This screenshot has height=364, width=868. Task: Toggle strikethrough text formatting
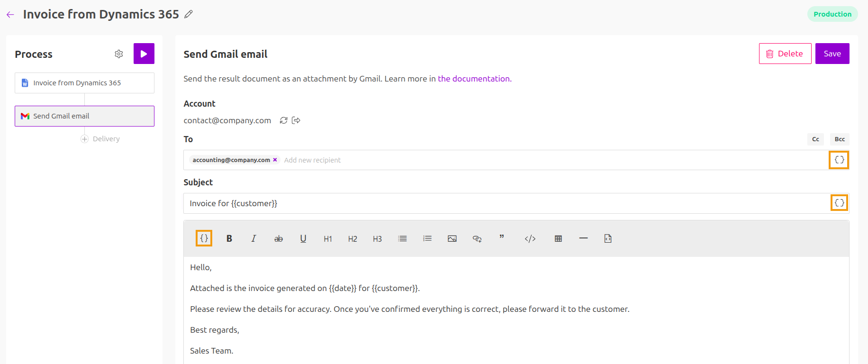(279, 238)
